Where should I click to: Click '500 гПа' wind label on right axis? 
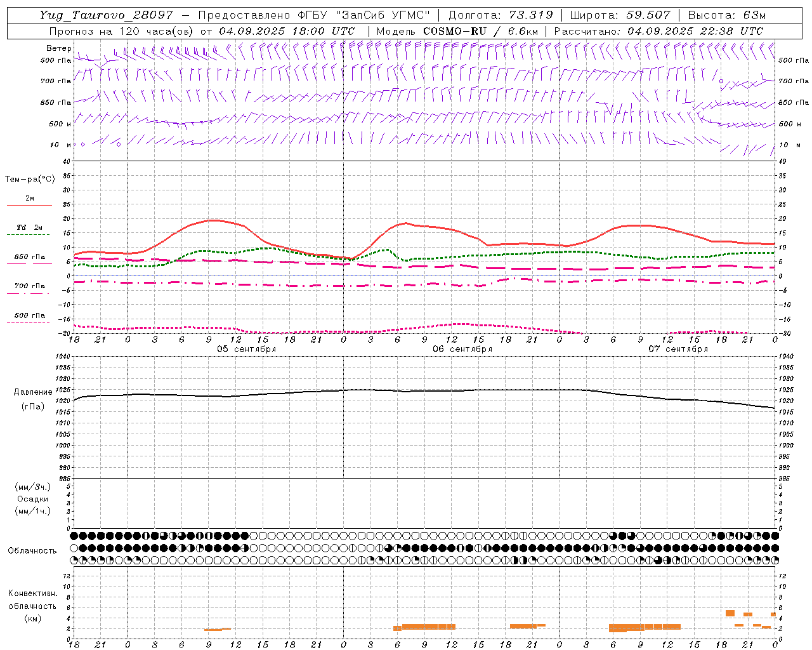(794, 60)
